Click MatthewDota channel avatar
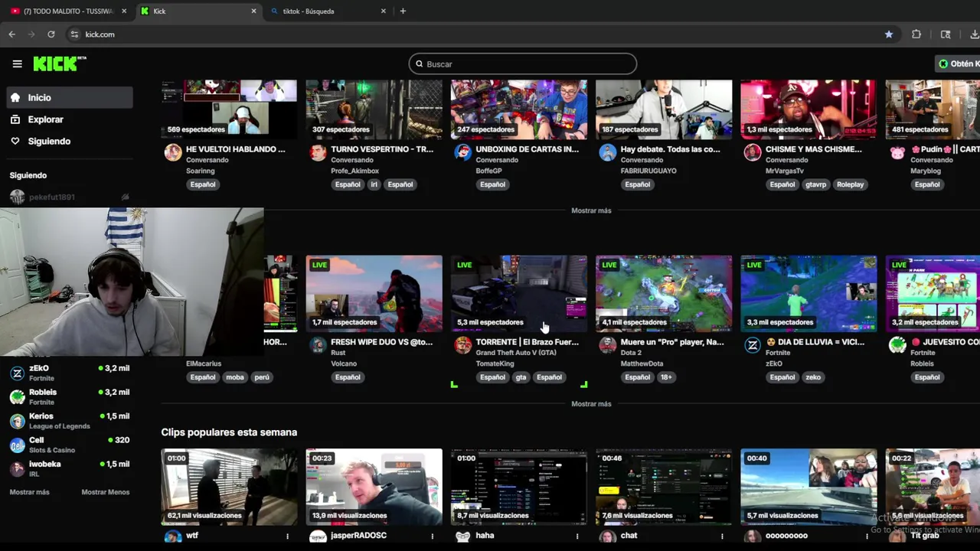 607,345
